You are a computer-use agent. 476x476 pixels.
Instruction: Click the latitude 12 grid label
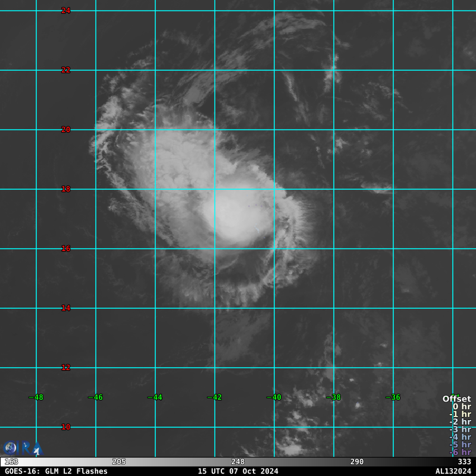pyautogui.click(x=65, y=368)
